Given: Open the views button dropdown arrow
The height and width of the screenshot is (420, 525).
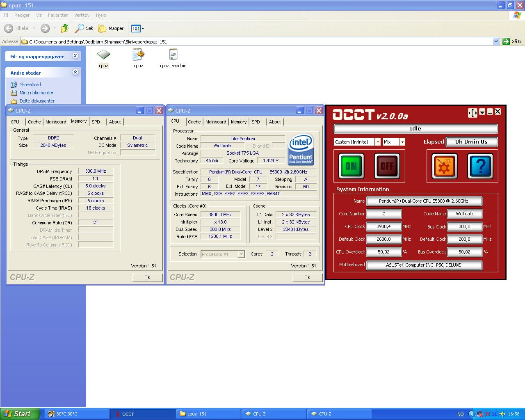Looking at the screenshot, I should click(x=143, y=29).
